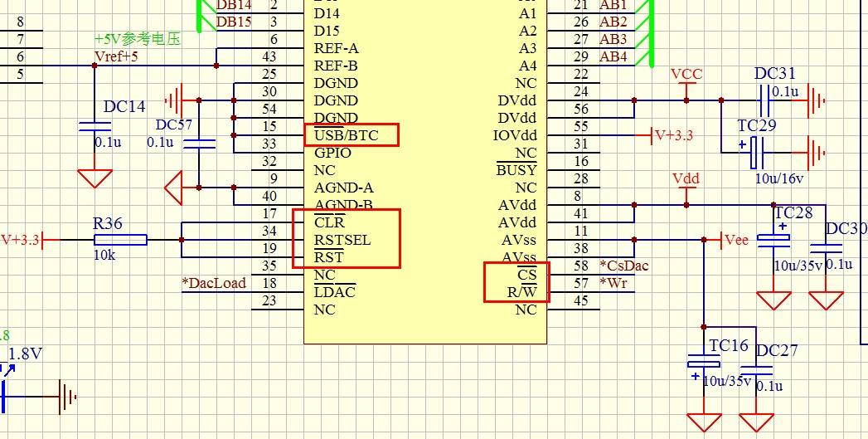Click pin number 55

[x=580, y=126]
